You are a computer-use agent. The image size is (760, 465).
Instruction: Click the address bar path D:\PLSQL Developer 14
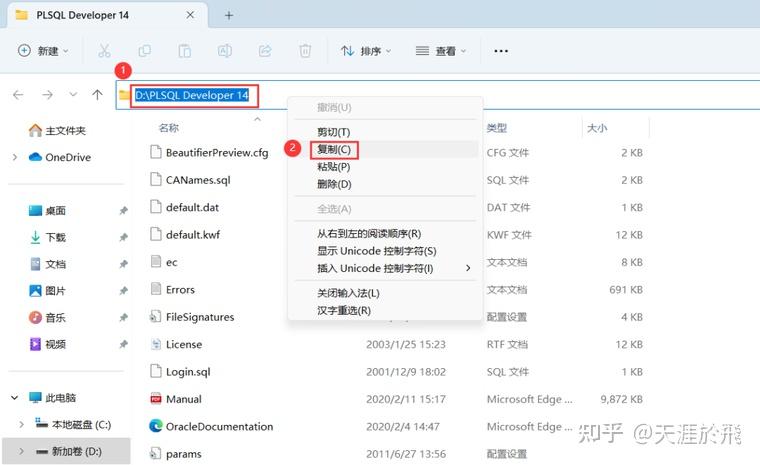(x=192, y=95)
